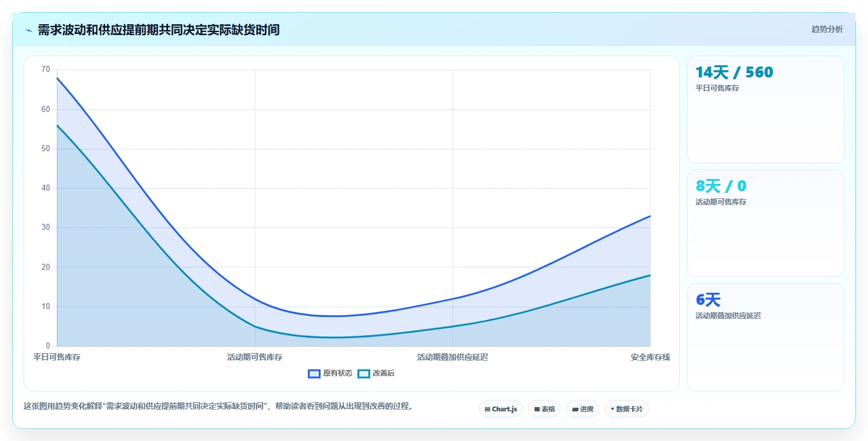Click the 活动期可售库存 caption in stat card
Viewport: 868px width, 441px height.
[x=721, y=202]
